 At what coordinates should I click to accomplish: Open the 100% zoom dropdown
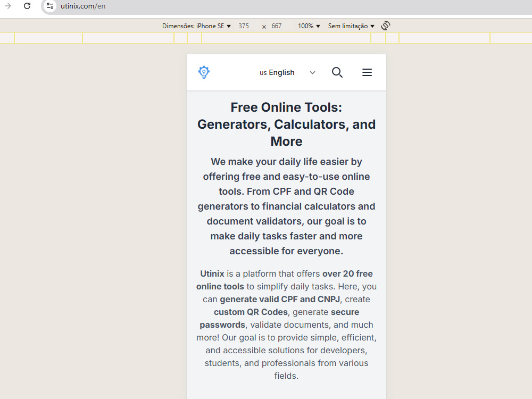click(309, 26)
